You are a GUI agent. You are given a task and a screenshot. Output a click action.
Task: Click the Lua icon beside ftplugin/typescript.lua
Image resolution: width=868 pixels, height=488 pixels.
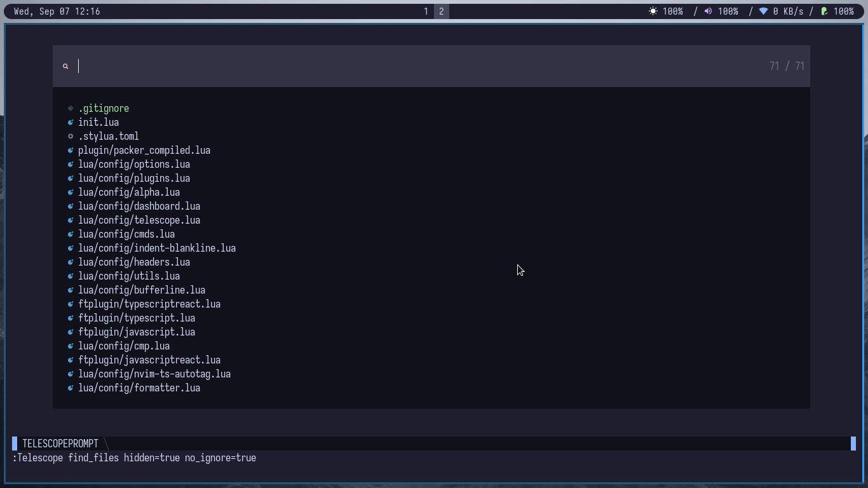pyautogui.click(x=71, y=318)
